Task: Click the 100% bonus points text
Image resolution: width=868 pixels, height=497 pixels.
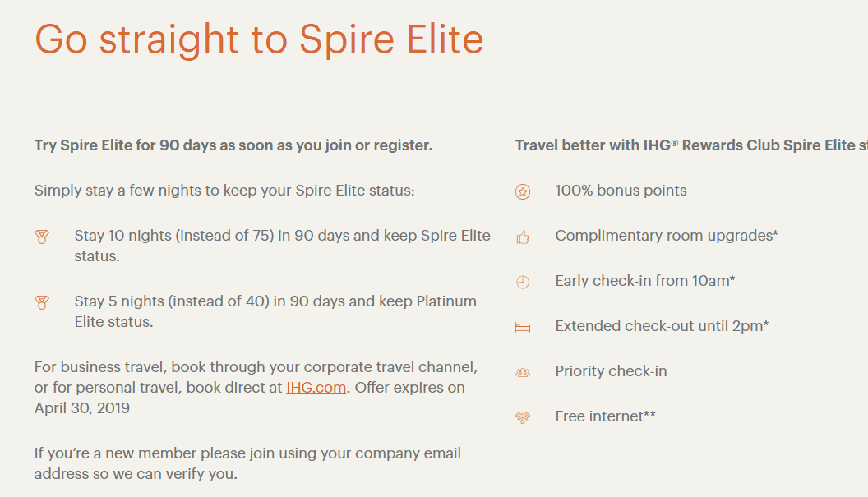Action: pos(621,191)
